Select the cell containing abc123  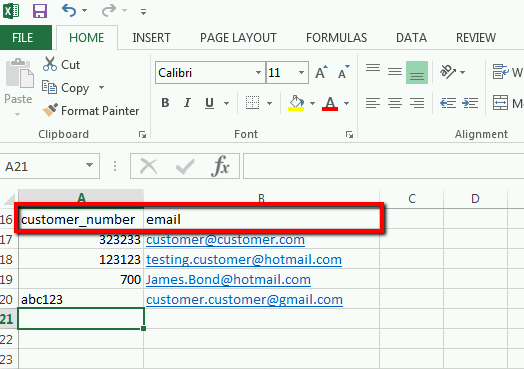(x=81, y=299)
